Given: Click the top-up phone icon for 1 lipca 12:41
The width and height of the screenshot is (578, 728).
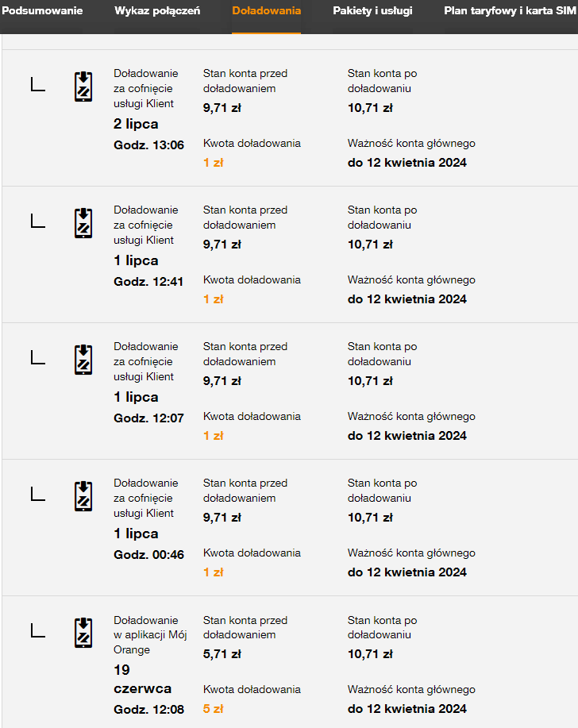Looking at the screenshot, I should tap(83, 223).
